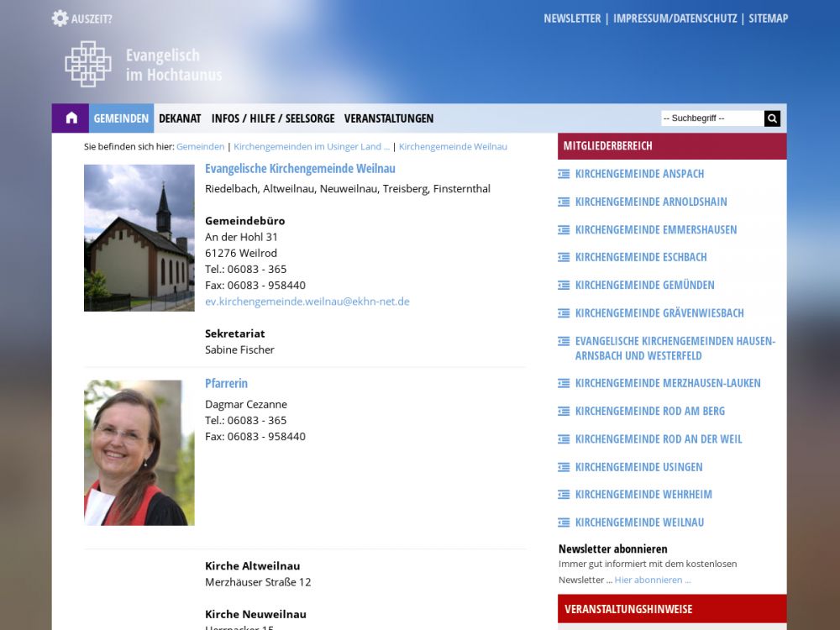Expand the Mitgliederbereich section header
This screenshot has height=630, width=840.
[x=671, y=145]
